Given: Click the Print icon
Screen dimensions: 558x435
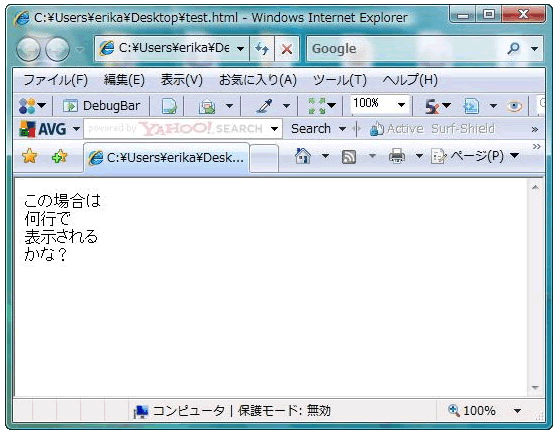Looking at the screenshot, I should (x=397, y=156).
